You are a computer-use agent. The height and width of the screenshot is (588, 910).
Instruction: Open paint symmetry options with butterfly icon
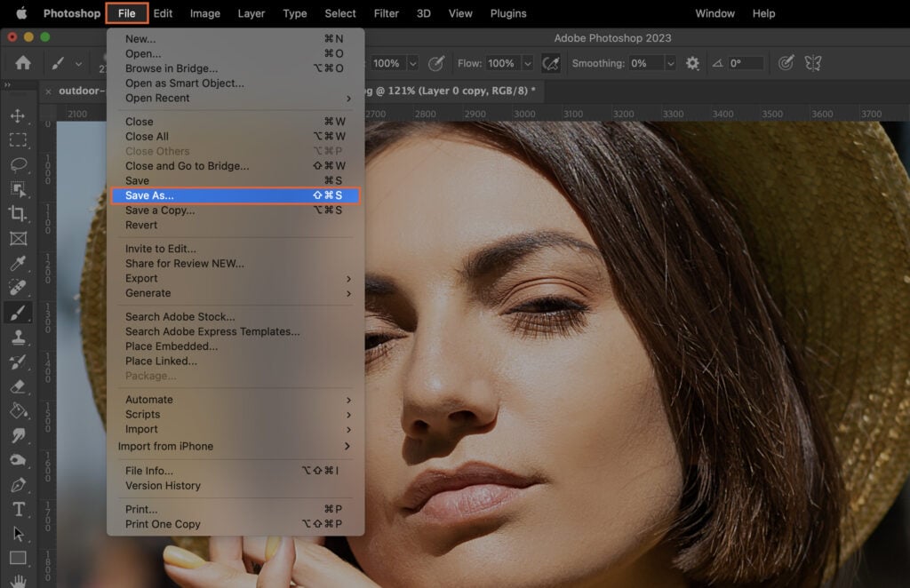(x=812, y=63)
